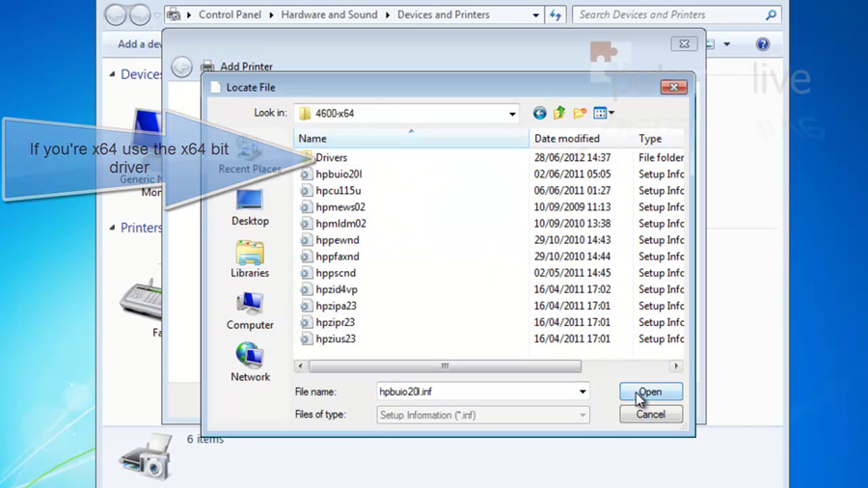
Task: Go up one folder level icon
Action: (559, 113)
